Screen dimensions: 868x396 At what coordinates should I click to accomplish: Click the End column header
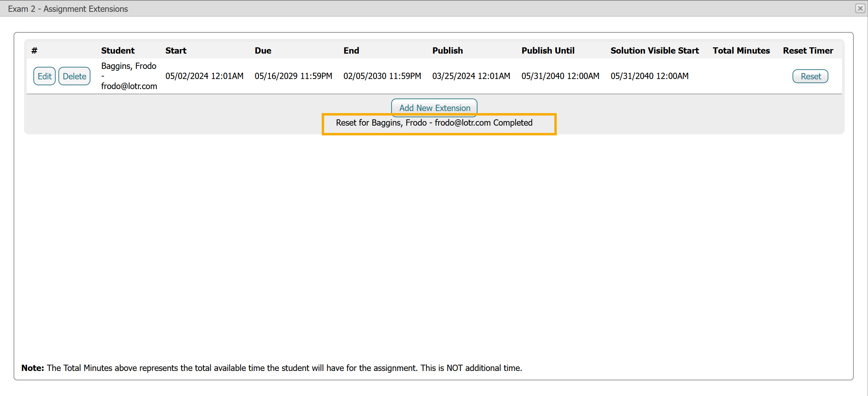click(x=351, y=50)
